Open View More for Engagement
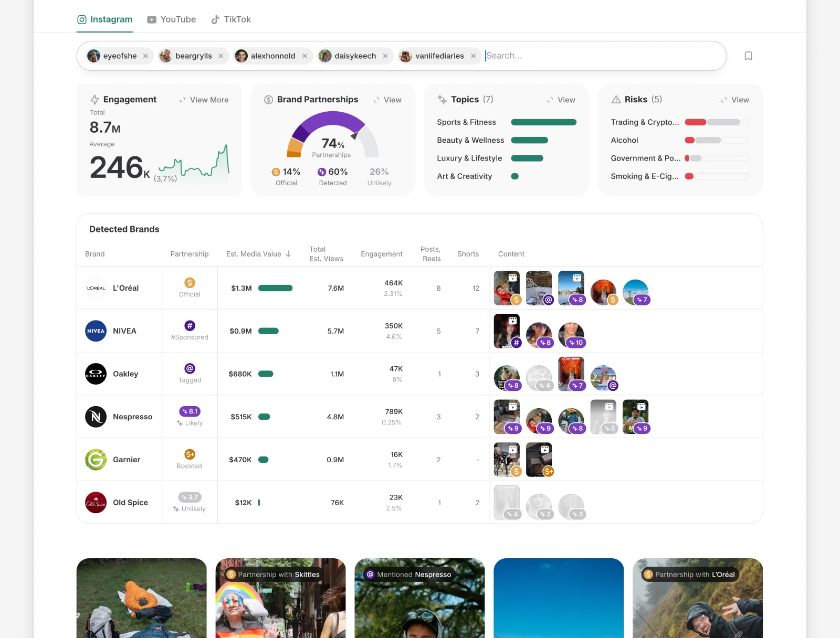 tap(204, 100)
